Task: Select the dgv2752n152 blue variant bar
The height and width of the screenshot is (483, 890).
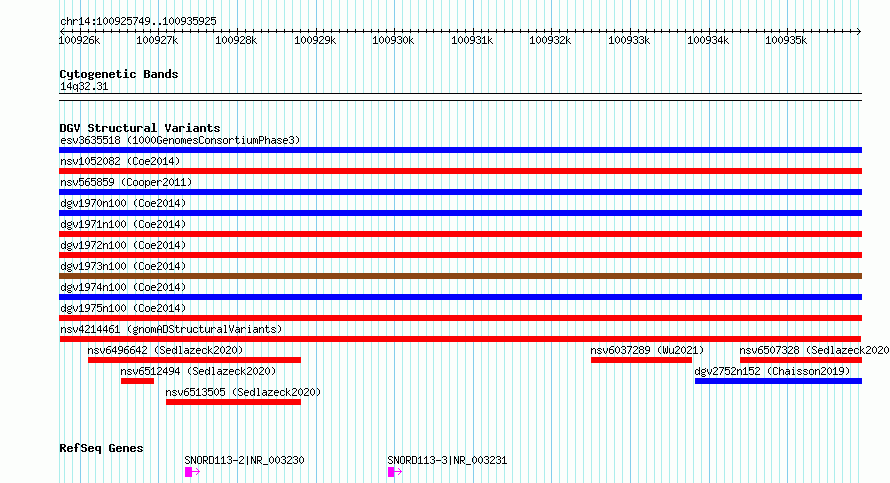Action: point(778,381)
